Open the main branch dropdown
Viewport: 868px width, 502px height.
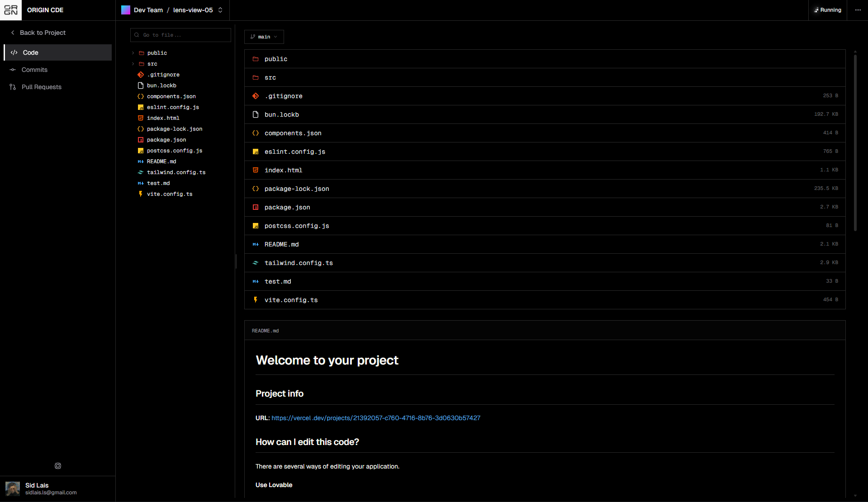tap(264, 37)
